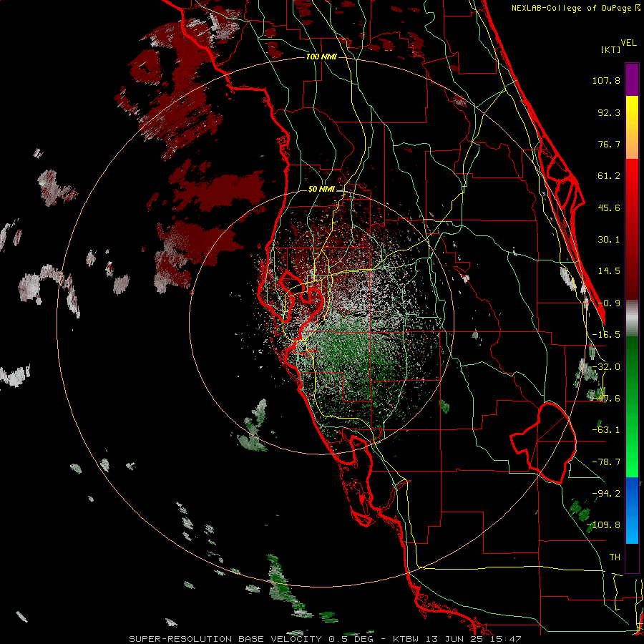
Task: Click the VEL legend title
Action: 628,43
